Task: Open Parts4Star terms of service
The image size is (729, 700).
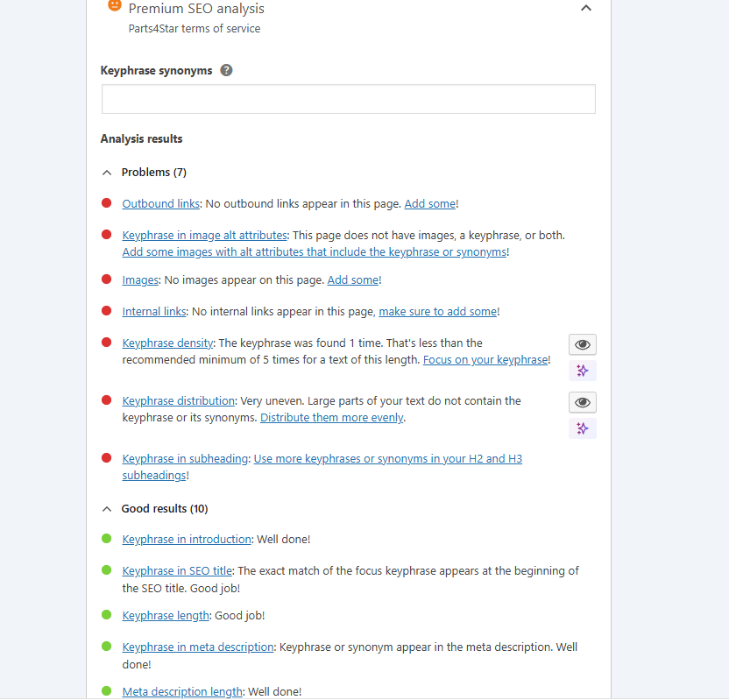Action: click(x=195, y=28)
